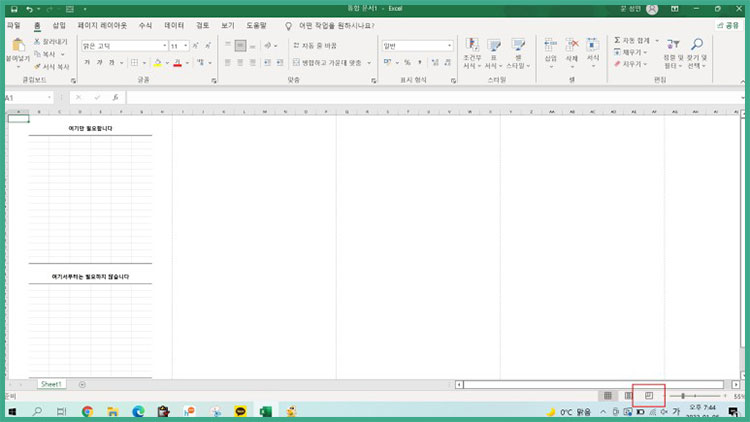Insert cells with 삽입 icon
This screenshot has height=422, width=750.
pyautogui.click(x=551, y=53)
